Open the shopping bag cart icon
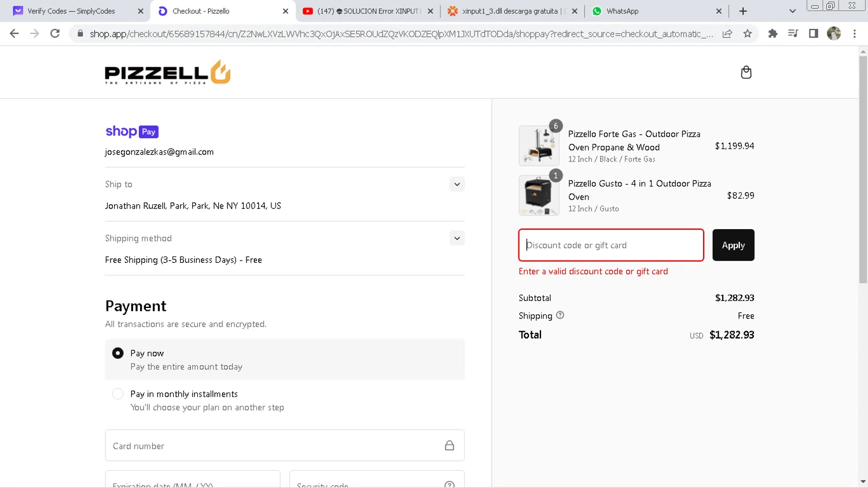 (x=746, y=72)
